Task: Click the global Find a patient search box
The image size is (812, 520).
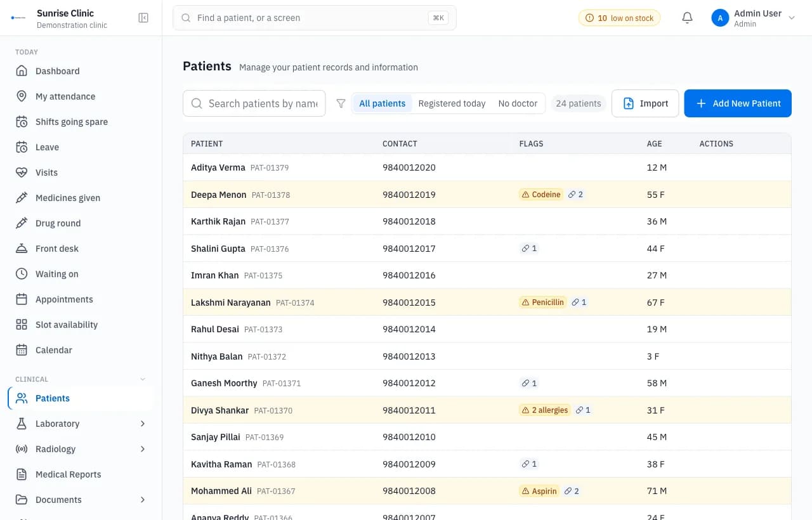Action: 315,18
